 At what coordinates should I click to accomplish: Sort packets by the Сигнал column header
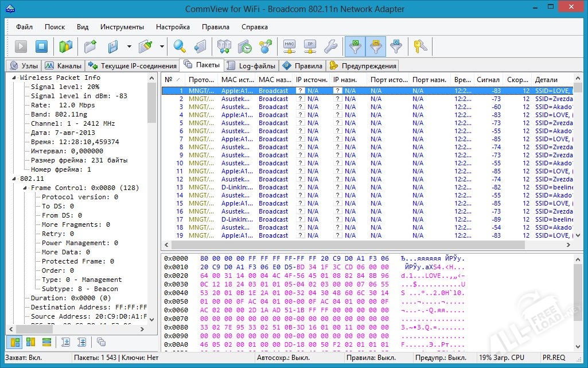pyautogui.click(x=488, y=80)
